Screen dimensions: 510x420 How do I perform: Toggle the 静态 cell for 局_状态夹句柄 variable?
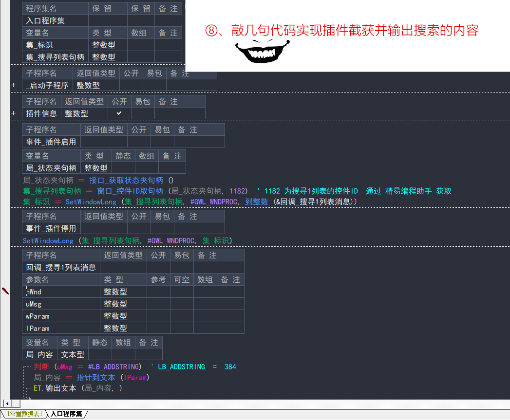click(123, 168)
